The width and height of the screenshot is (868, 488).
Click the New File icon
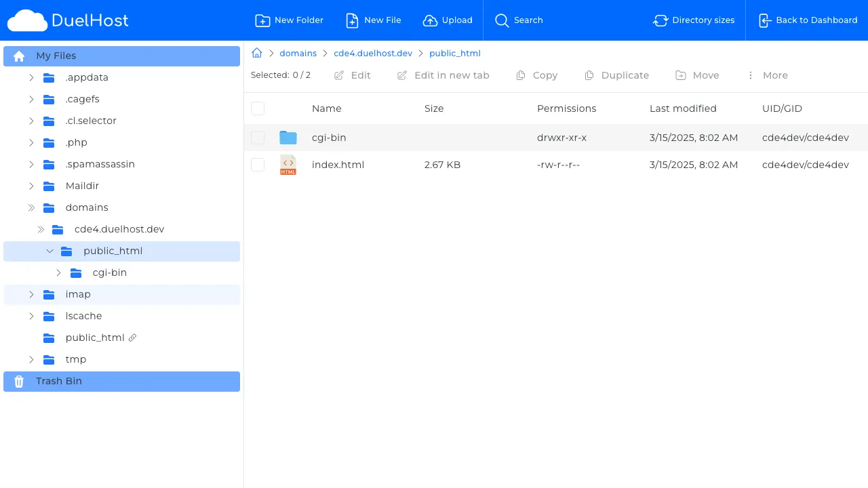click(x=352, y=20)
